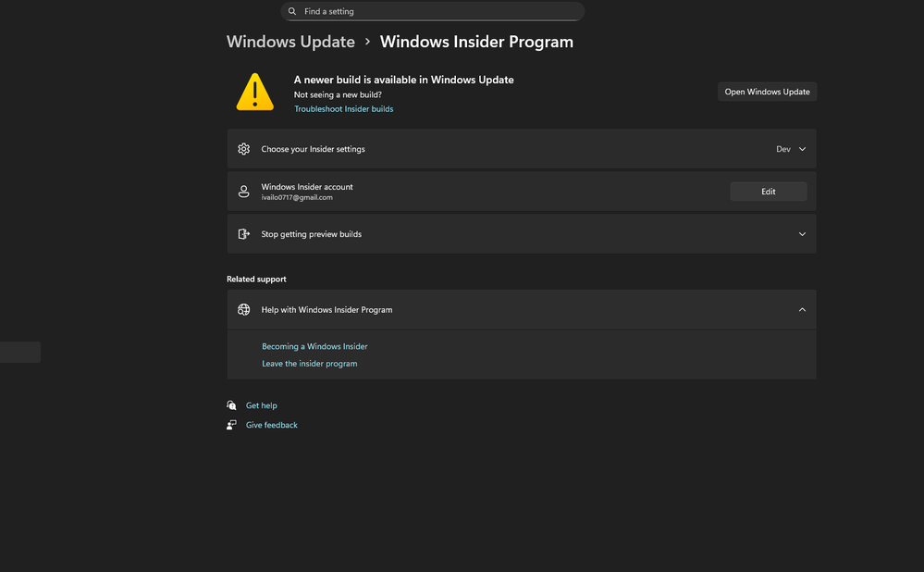Collapse Help with Windows Insider Program section

tap(802, 309)
